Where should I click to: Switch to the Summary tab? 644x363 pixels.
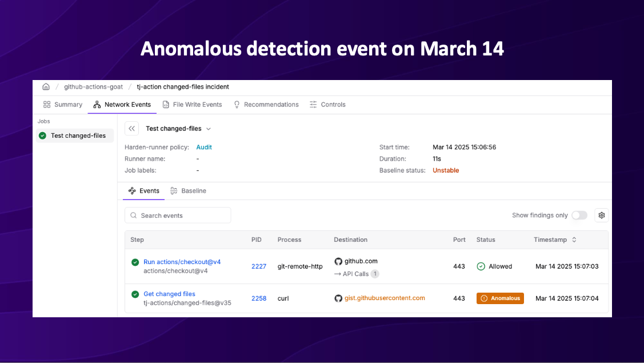[63, 105]
